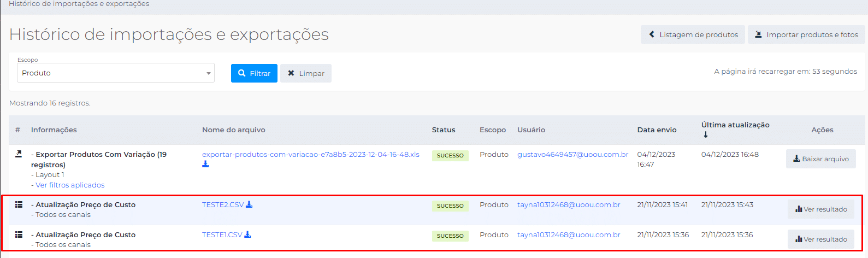Open the Ver filtros aplicados link
868x258 pixels.
(x=70, y=185)
